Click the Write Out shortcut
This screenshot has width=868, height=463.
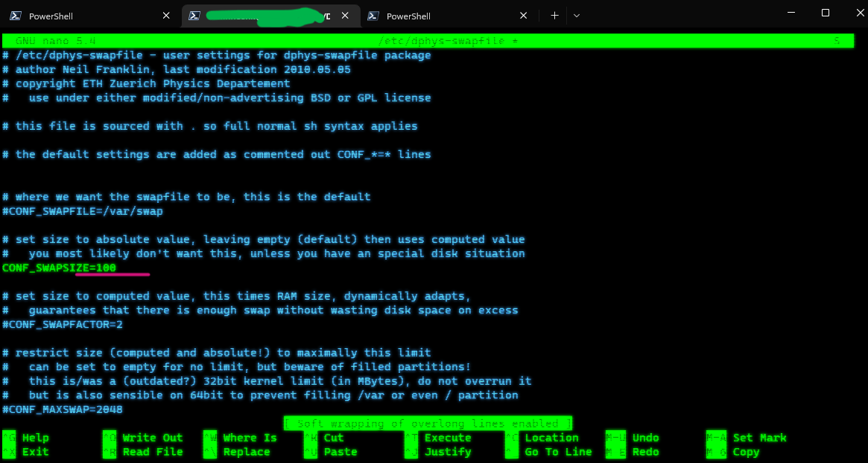153,438
